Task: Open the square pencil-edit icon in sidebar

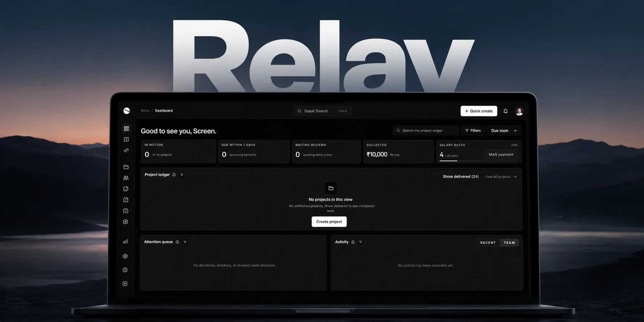Action: point(126,200)
